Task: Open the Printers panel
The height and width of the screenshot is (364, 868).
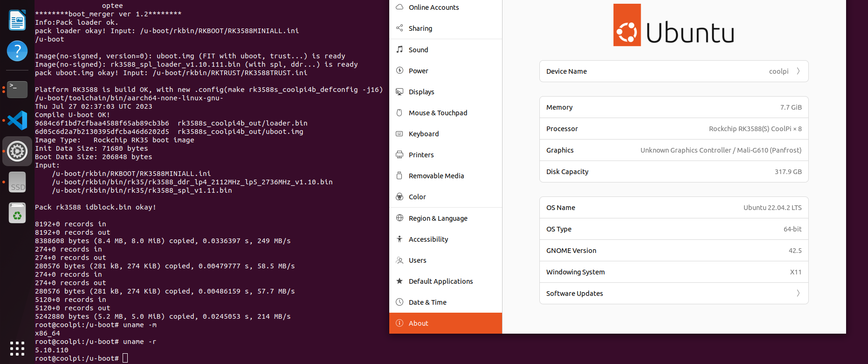Action: point(446,154)
